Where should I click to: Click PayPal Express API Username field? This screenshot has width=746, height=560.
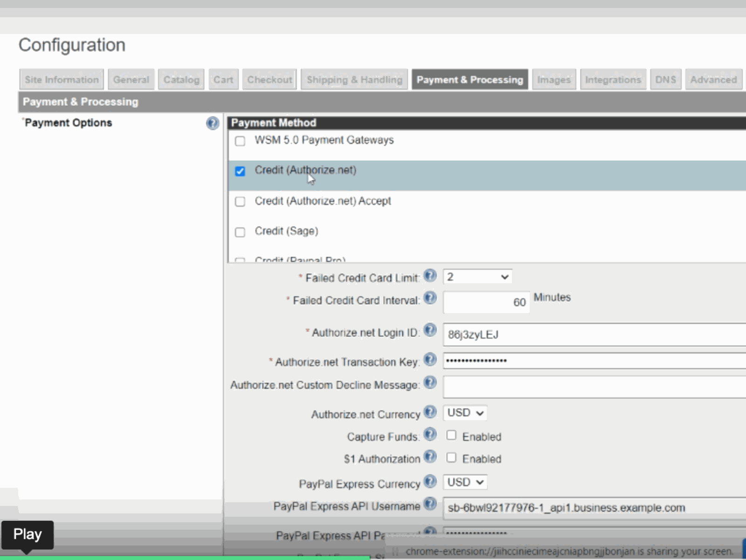pyautogui.click(x=594, y=508)
